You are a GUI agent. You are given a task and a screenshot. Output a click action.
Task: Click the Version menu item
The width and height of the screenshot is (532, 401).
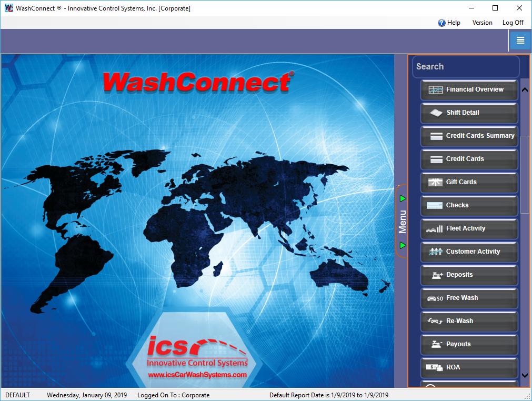pos(482,23)
